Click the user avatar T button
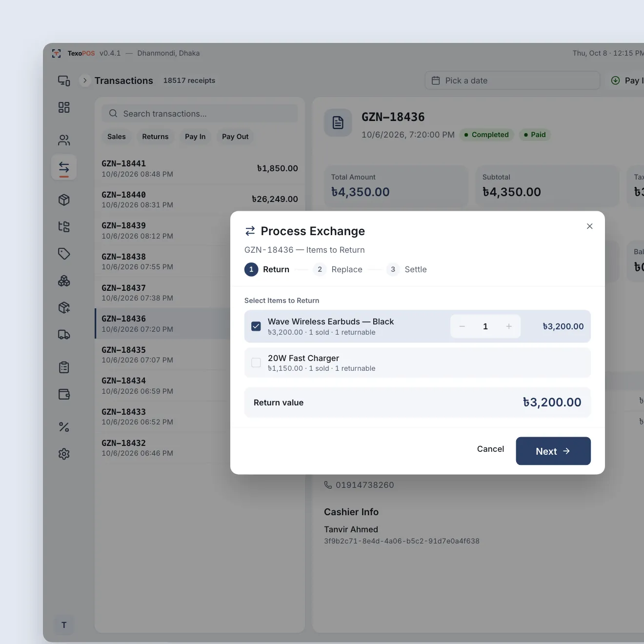This screenshot has width=644, height=644. [64, 625]
